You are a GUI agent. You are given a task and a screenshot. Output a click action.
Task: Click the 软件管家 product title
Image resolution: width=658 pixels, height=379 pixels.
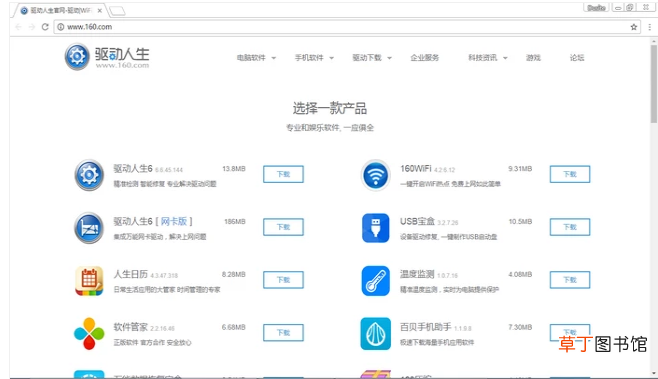click(x=131, y=327)
